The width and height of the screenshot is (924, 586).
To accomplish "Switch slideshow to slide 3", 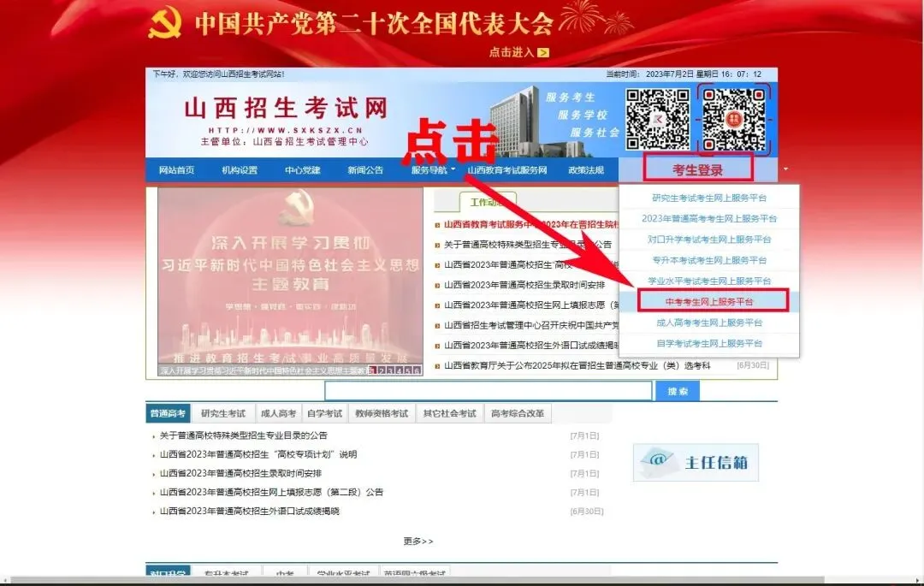I will 391,370.
